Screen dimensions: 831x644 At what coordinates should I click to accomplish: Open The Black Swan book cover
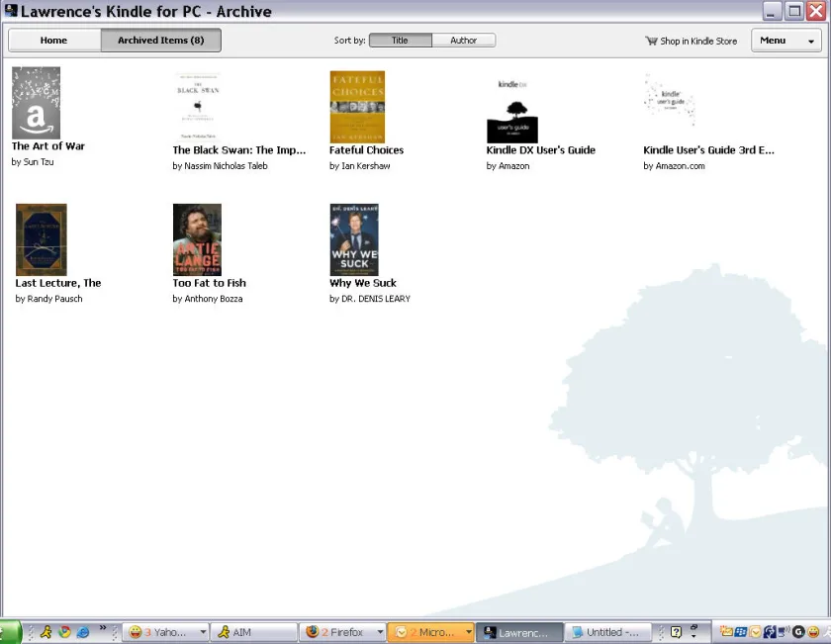[x=198, y=107]
